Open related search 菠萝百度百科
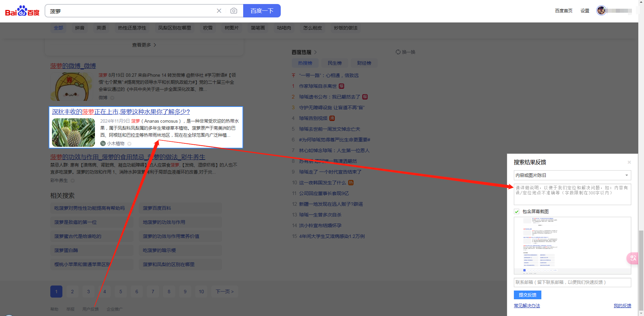Screen dimensions: 644x316 coord(180,208)
